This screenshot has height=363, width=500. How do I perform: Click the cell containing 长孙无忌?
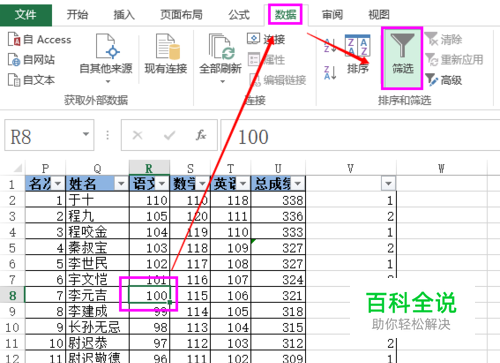point(97,327)
